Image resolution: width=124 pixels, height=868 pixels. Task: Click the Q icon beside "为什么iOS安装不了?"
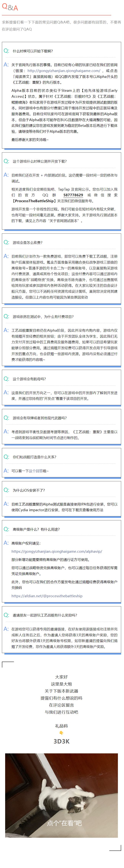pos(6,490)
